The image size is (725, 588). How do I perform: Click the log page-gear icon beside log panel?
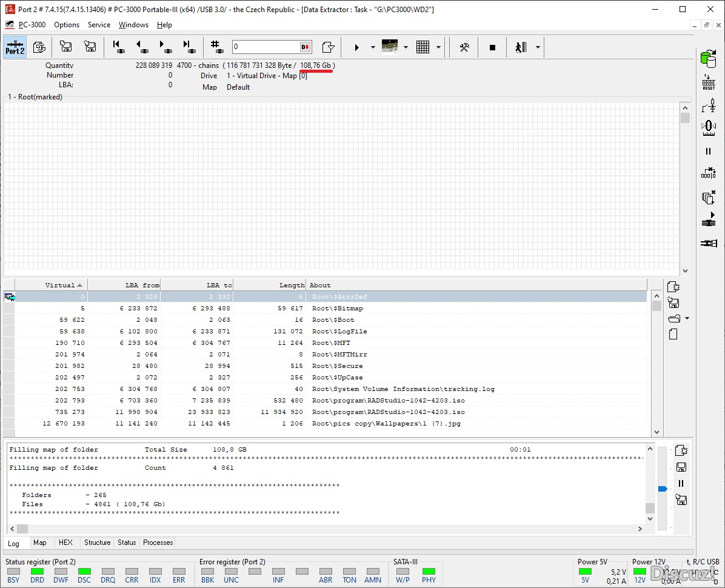pyautogui.click(x=681, y=450)
